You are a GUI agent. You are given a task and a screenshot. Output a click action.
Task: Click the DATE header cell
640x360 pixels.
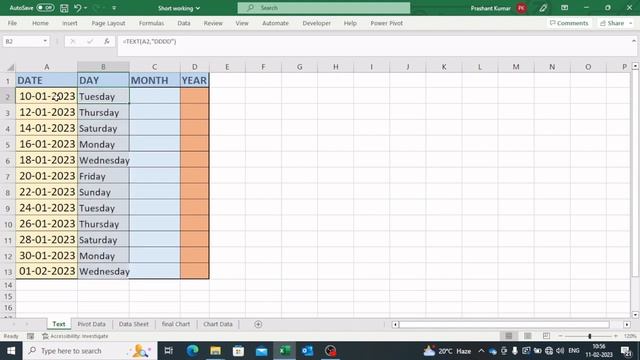click(x=47, y=80)
